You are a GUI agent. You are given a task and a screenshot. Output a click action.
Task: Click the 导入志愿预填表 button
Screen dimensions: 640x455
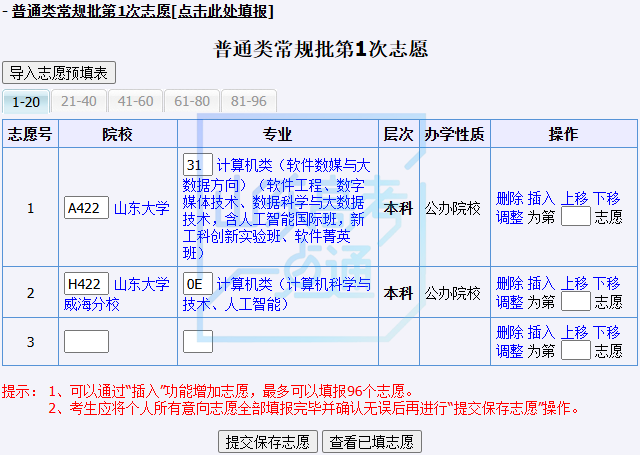pyautogui.click(x=60, y=73)
